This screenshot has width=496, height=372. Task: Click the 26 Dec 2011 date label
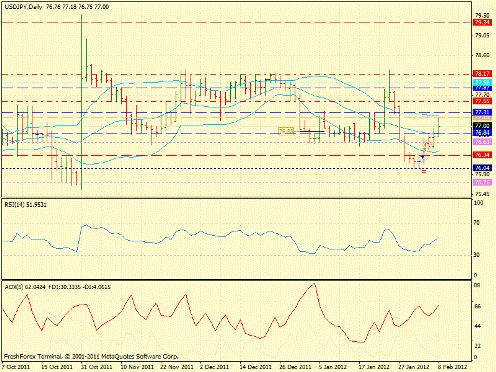pos(295,367)
